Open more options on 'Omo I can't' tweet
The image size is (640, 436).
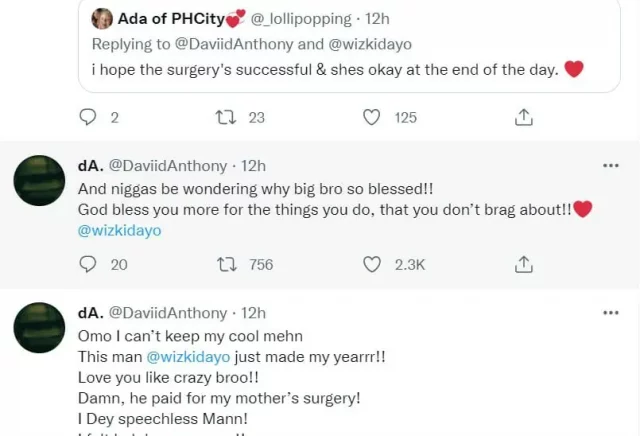609,313
